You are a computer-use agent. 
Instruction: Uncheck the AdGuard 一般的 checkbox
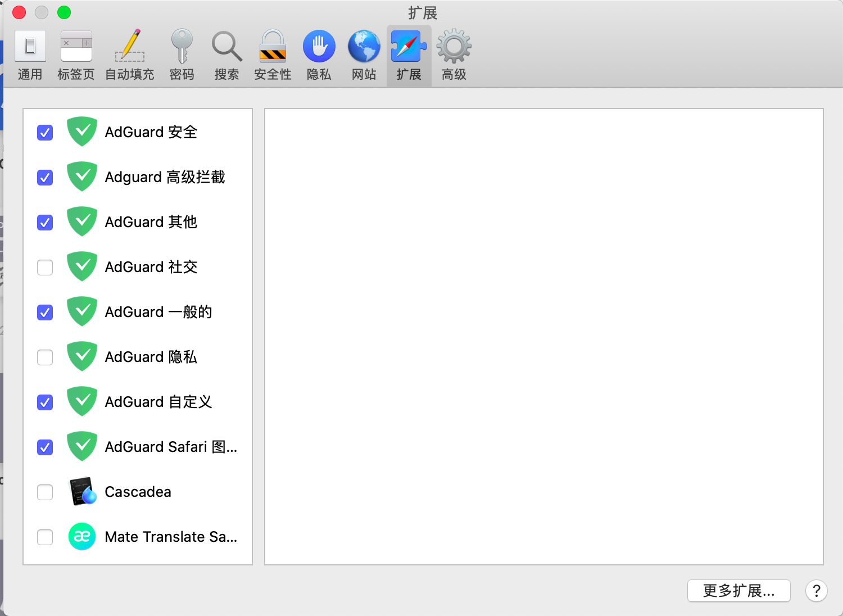click(45, 312)
